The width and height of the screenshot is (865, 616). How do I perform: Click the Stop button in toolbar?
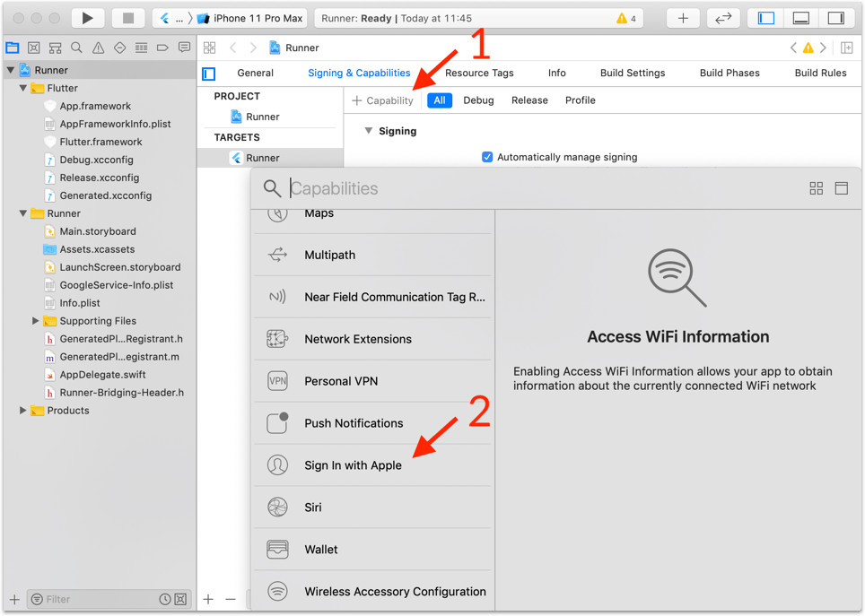(128, 18)
